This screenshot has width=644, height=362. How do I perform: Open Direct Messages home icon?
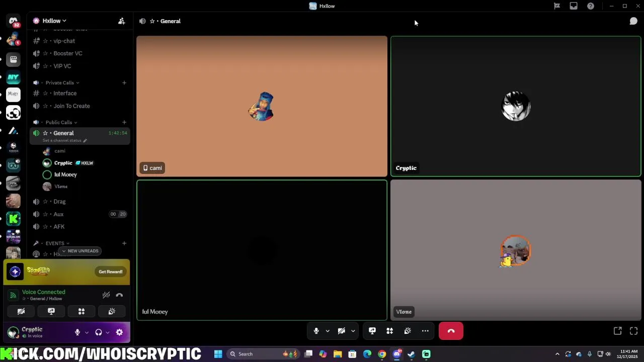point(14,21)
